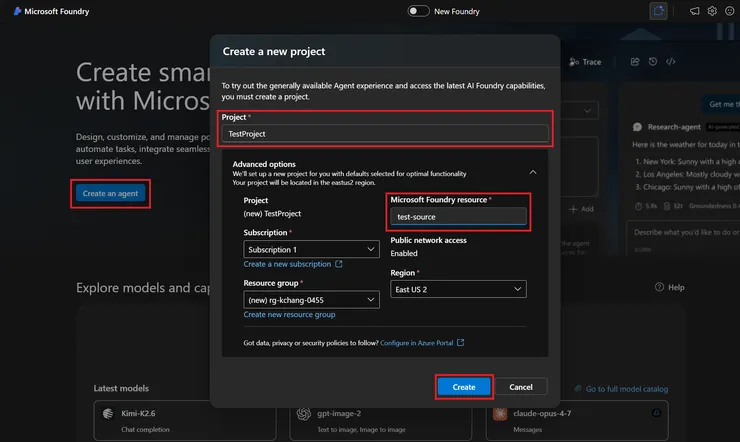
Task: Click the Latest models heading text
Action: coord(121,388)
